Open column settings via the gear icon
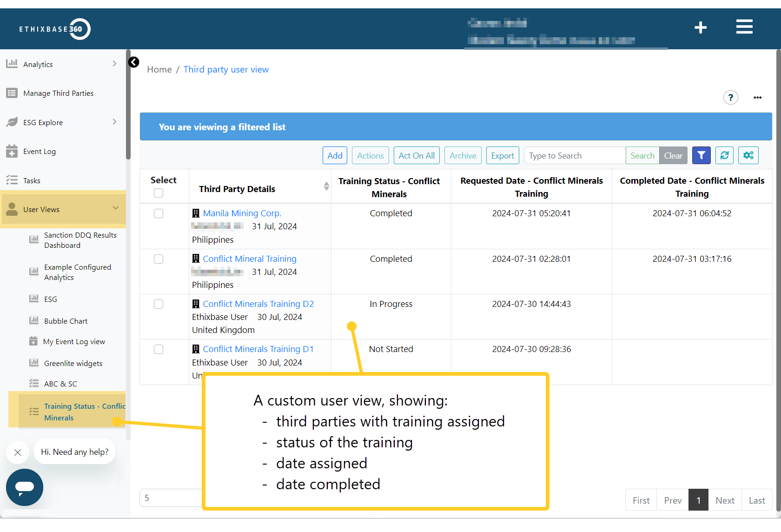 pos(748,155)
